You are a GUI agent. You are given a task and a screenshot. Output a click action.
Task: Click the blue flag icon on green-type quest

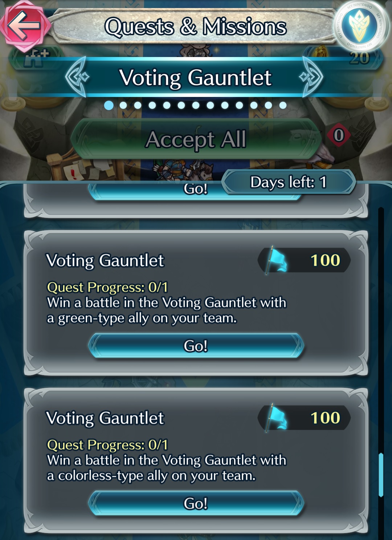(277, 260)
